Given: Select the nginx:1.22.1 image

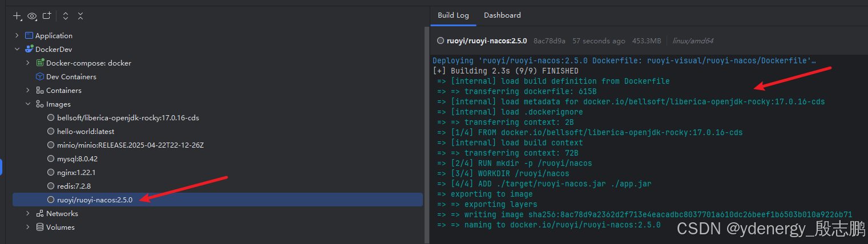Looking at the screenshot, I should [x=76, y=172].
